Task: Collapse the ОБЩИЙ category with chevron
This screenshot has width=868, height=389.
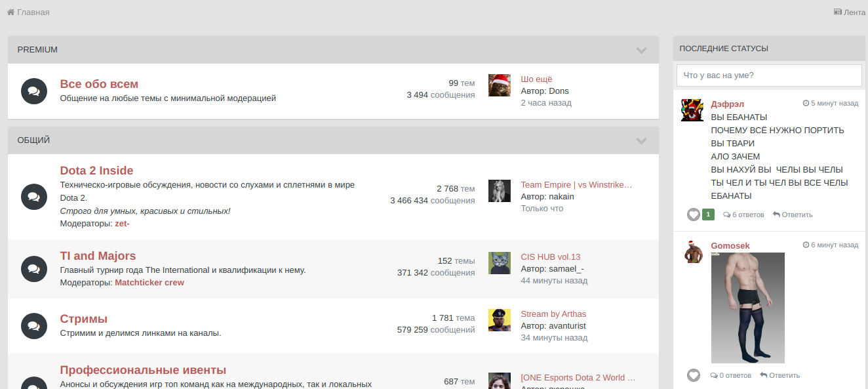Action: coord(641,140)
